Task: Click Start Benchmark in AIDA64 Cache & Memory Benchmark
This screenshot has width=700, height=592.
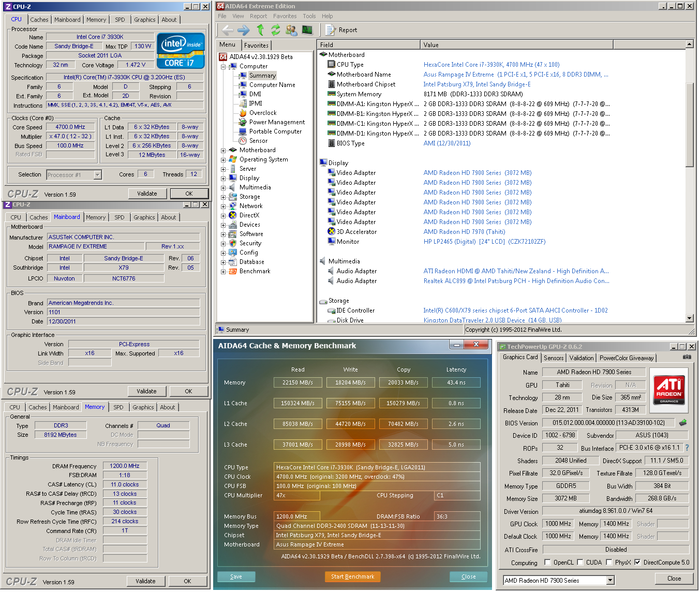Action: click(352, 576)
